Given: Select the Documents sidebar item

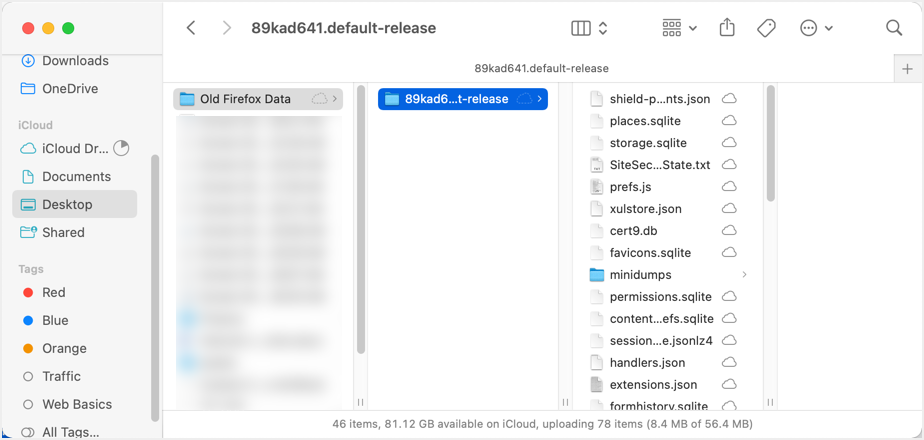Looking at the screenshot, I should 76,176.
